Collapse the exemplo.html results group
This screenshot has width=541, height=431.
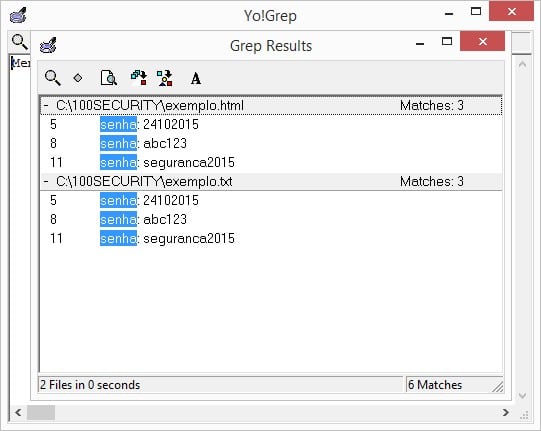pyautogui.click(x=46, y=105)
